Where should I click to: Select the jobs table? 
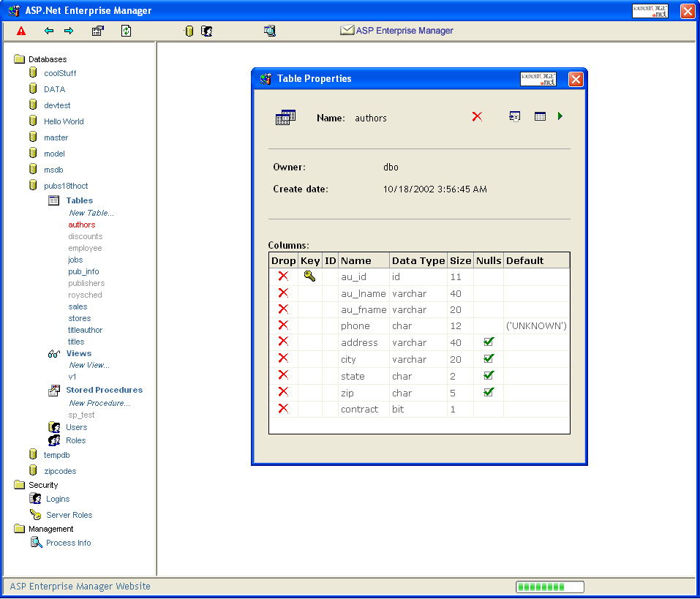tap(75, 260)
